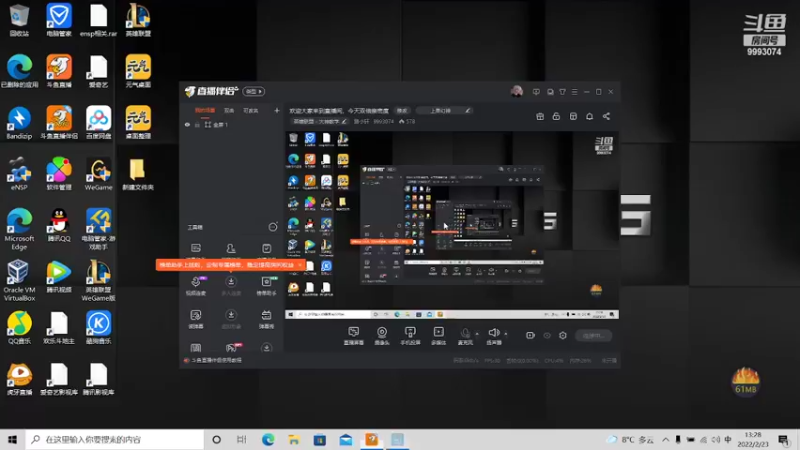Click the room number 9993074 text
The height and width of the screenshot is (450, 800).
(x=383, y=121)
